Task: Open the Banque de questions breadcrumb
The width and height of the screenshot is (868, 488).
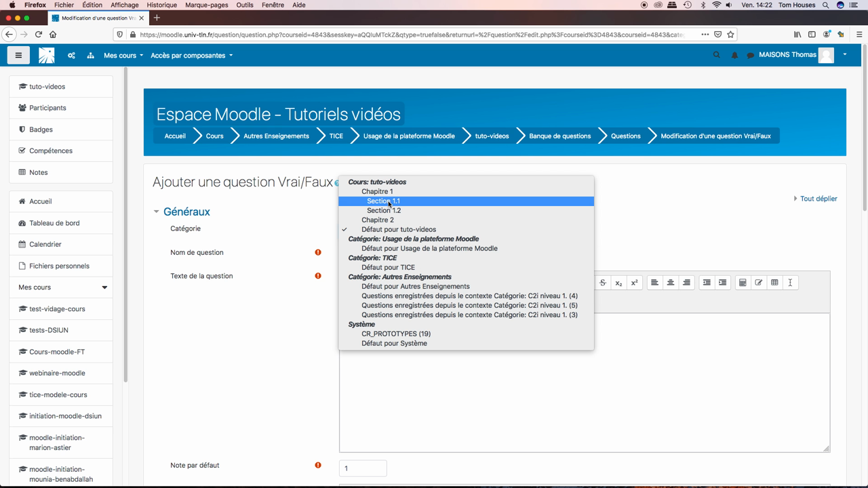Action: [x=559, y=136]
